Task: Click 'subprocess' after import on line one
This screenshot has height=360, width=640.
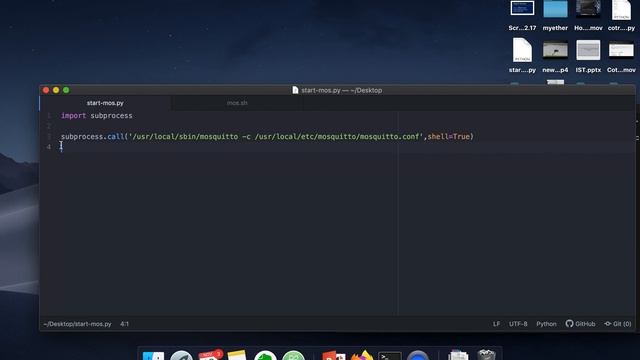Action: pos(111,116)
